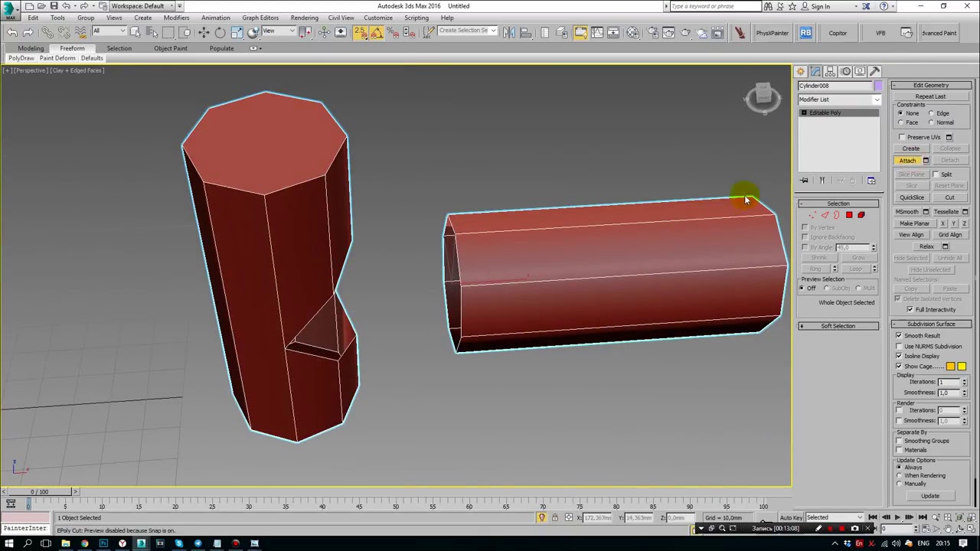Open the Motion command panel tab

pyautogui.click(x=845, y=71)
